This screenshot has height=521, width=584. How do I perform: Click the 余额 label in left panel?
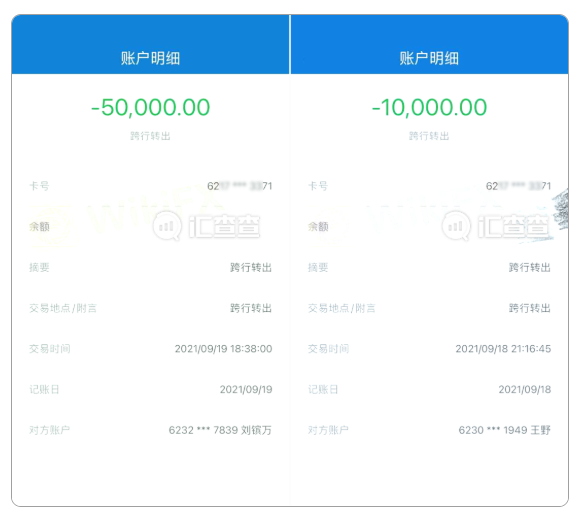click(x=39, y=226)
